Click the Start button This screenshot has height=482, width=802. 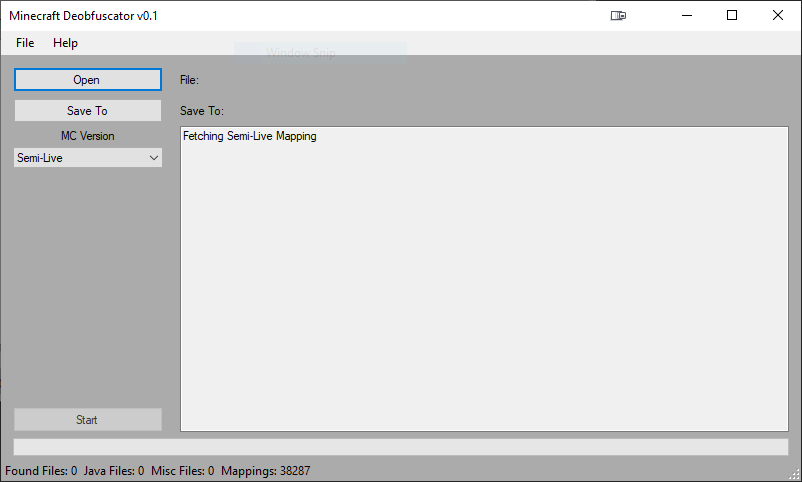point(88,420)
